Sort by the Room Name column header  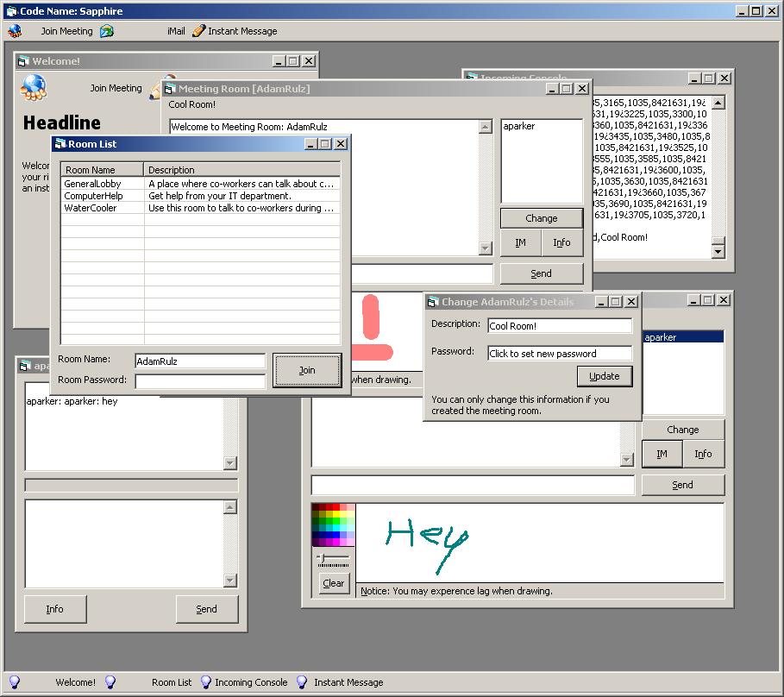102,170
